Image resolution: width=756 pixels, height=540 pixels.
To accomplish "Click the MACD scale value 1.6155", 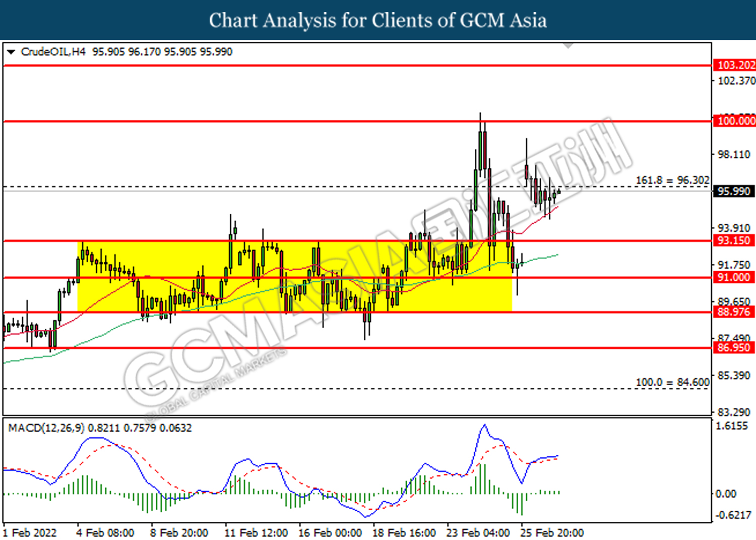I will [x=732, y=426].
